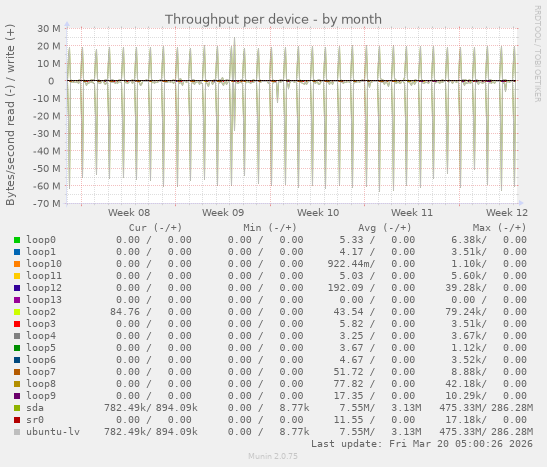Select the sr0 legend label

pos(35,420)
